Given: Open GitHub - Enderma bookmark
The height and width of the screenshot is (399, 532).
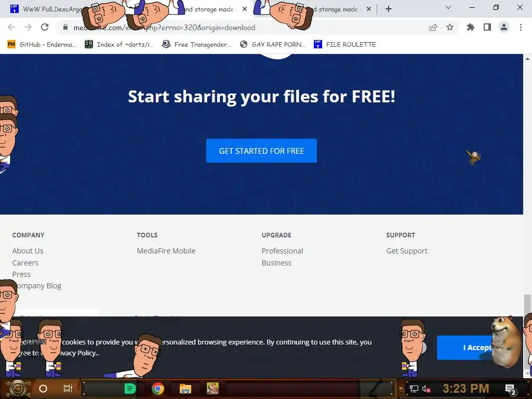Looking at the screenshot, I should pyautogui.click(x=42, y=45).
